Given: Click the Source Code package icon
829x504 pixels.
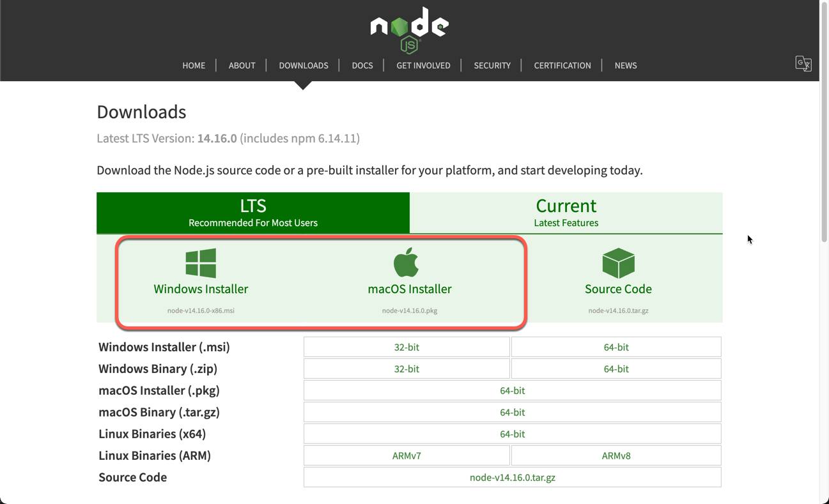Looking at the screenshot, I should point(617,262).
